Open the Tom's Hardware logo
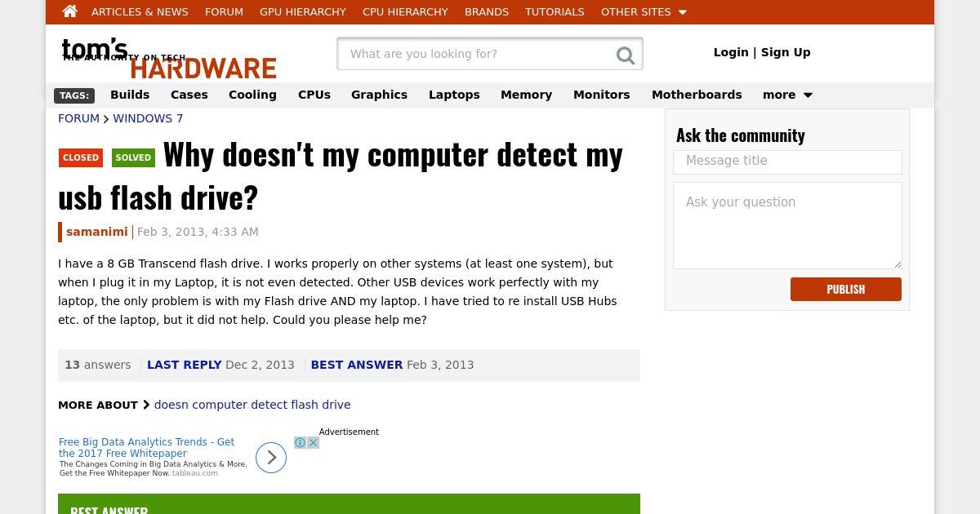980x514 pixels. [169, 58]
